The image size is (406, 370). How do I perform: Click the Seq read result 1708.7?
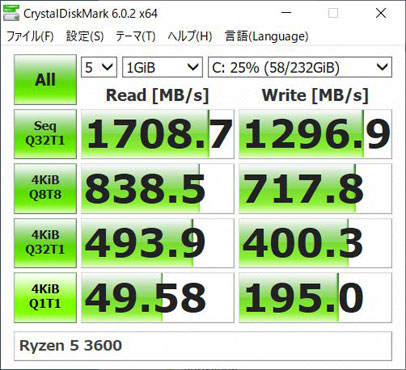tap(158, 134)
